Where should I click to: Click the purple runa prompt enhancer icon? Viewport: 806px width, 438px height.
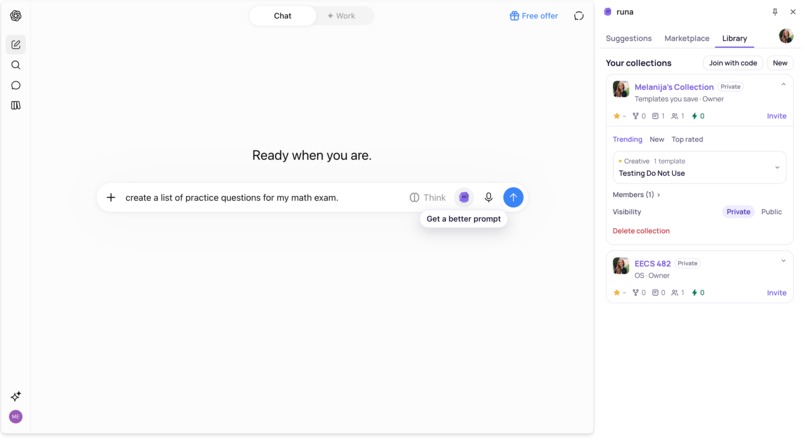(464, 197)
